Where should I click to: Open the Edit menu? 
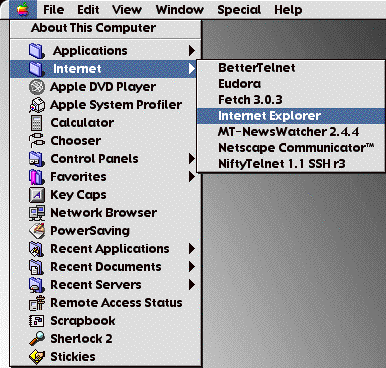pyautogui.click(x=88, y=10)
